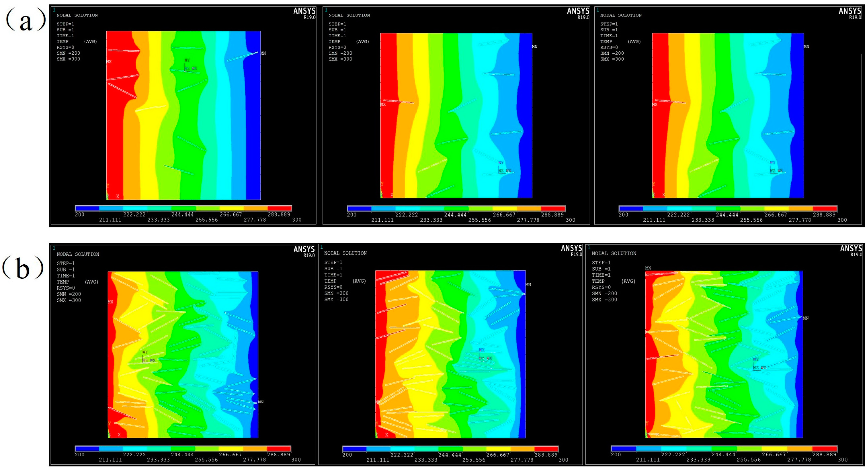Click NODAL SOLUTION title in row (a) middle panel
Viewport: 868px width, 471px height.
click(x=349, y=15)
